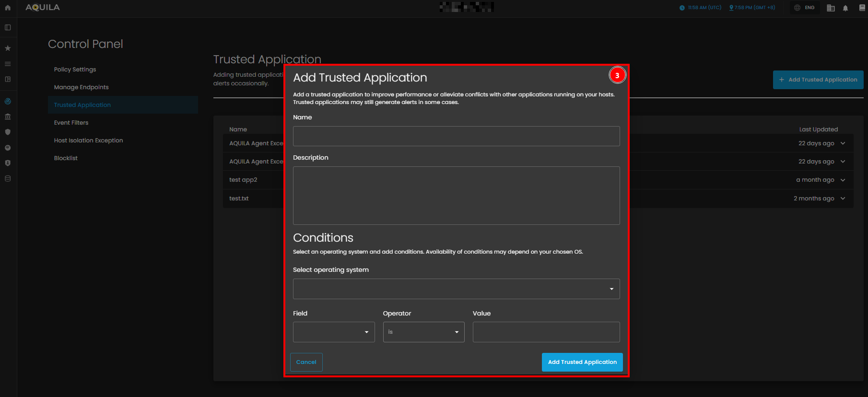This screenshot has width=868, height=397.
Task: Open the book documentation icon in top bar
Action: point(862,8)
